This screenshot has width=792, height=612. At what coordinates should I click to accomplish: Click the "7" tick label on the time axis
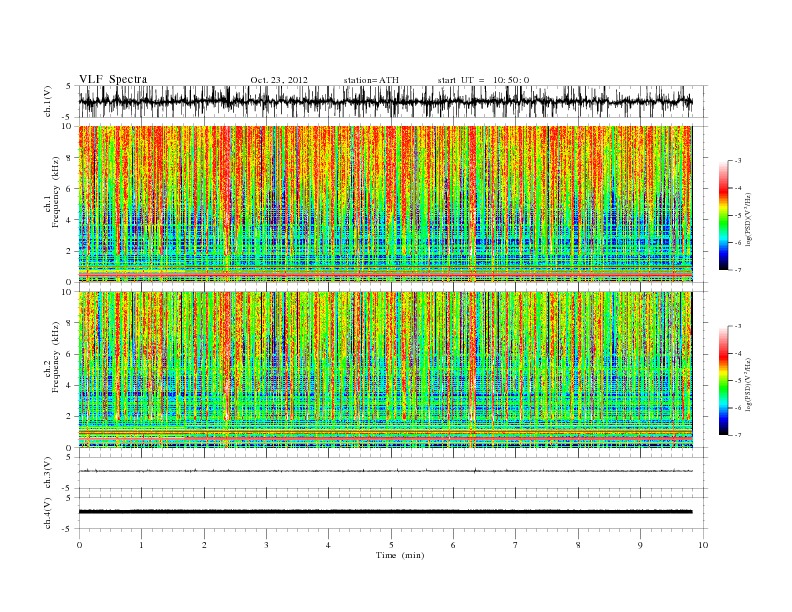point(516,545)
